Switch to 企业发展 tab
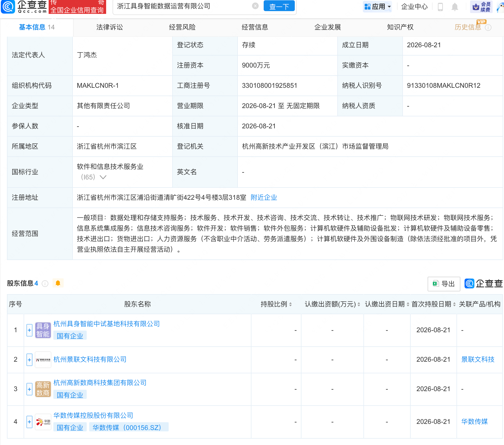The width and height of the screenshot is (504, 445). (x=328, y=27)
